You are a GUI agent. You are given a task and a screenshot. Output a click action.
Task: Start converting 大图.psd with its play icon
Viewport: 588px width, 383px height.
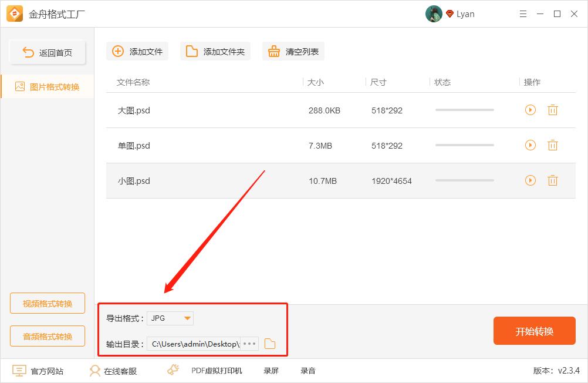(530, 110)
